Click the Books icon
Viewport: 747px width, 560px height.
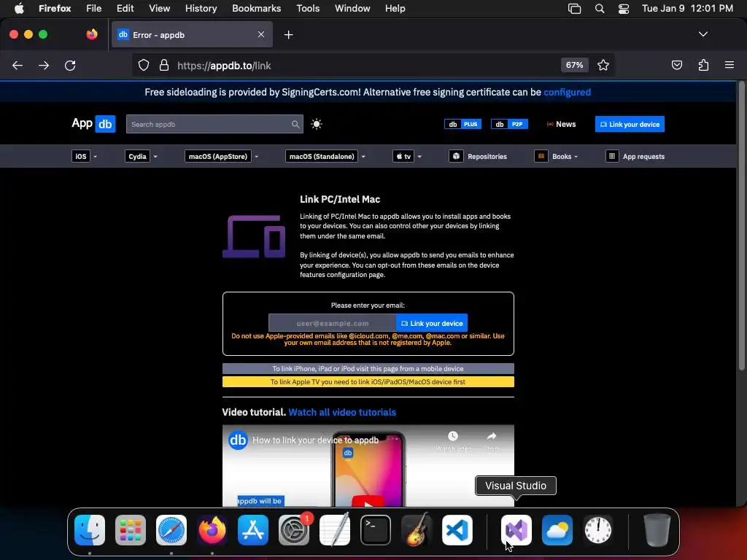coord(541,156)
